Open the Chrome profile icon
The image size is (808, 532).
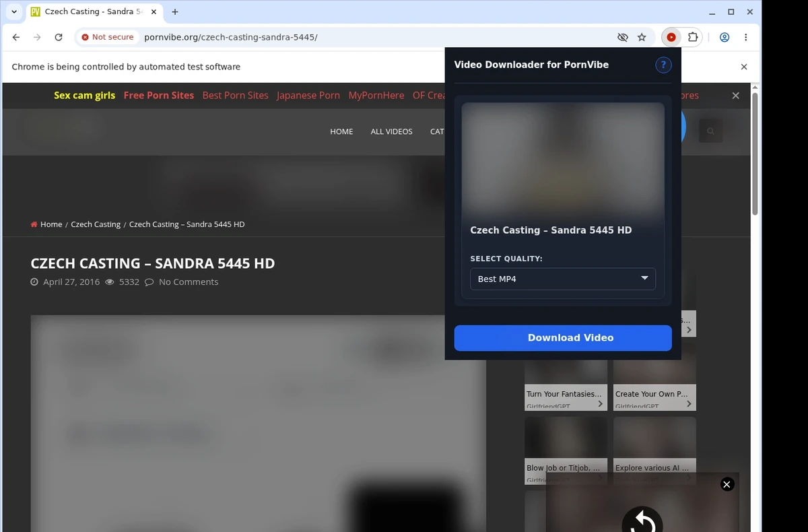(725, 37)
